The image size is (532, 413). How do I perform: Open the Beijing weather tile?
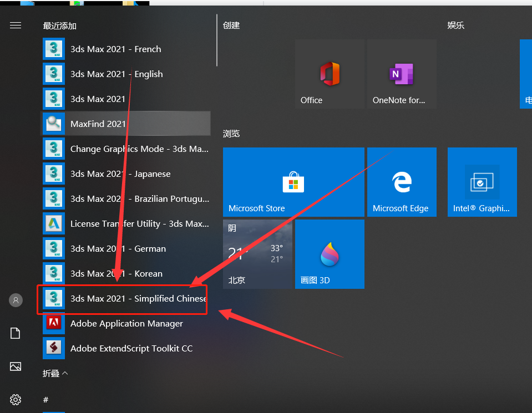257,254
